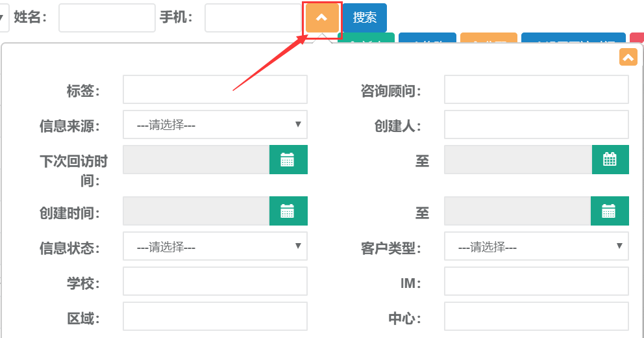Select the IM text field

536,282
